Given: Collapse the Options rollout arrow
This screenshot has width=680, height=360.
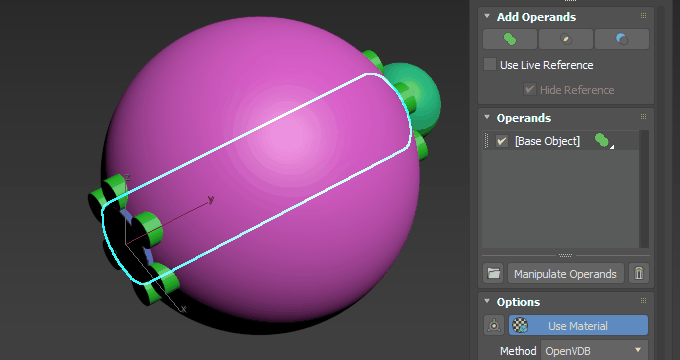Looking at the screenshot, I should coord(487,301).
